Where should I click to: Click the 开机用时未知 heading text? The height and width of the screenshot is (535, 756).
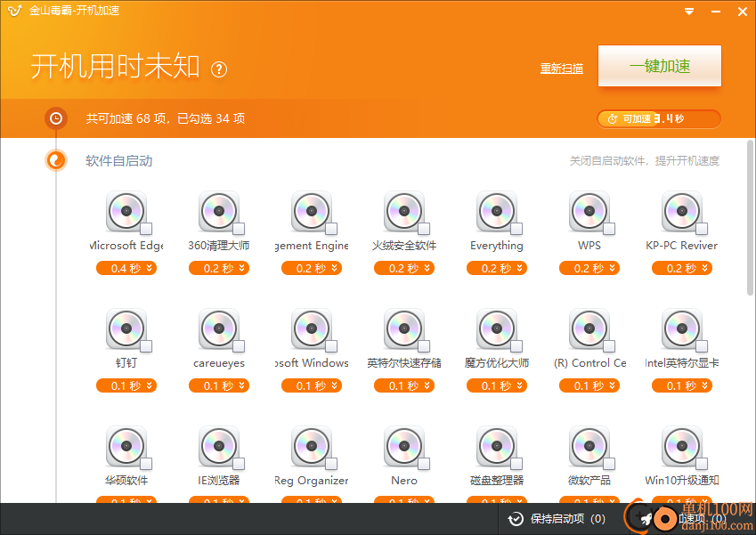tap(116, 66)
